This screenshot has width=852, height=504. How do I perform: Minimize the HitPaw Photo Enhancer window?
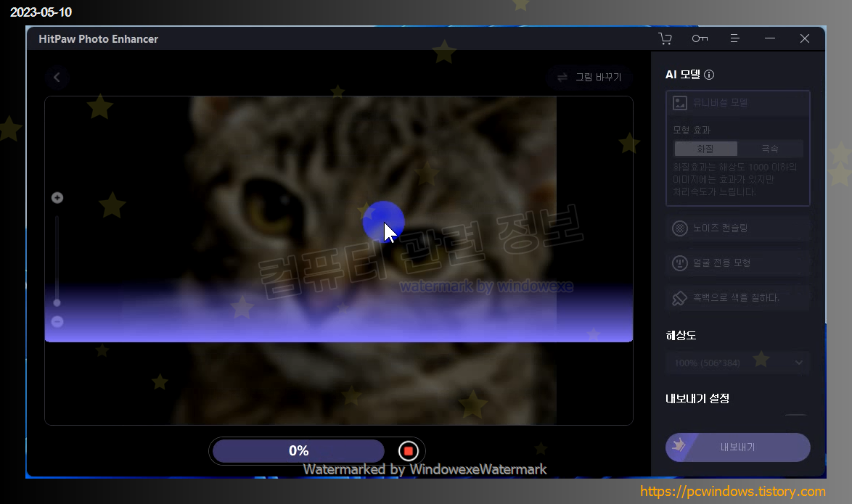coord(770,38)
